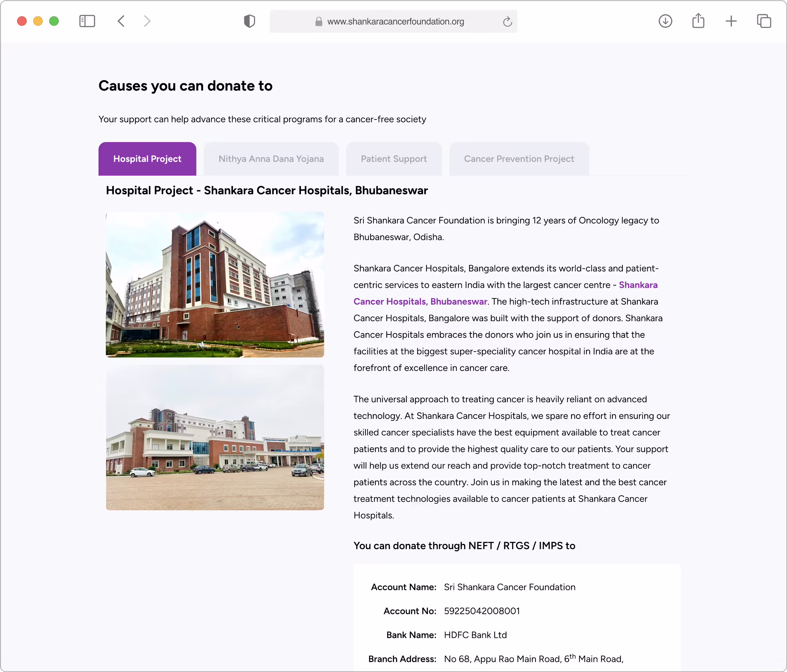Screen dimensions: 787x672
Task: Maximize the window with the green button
Action: 54,21
